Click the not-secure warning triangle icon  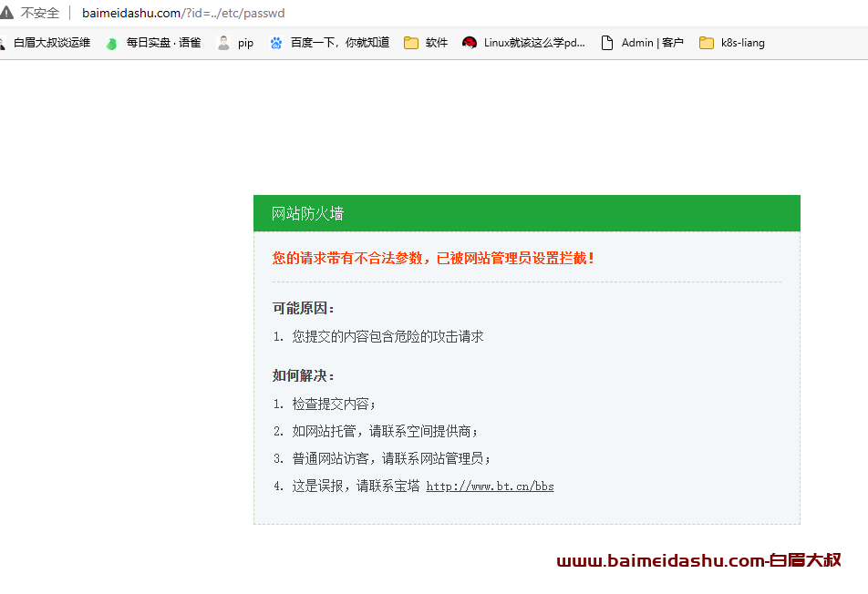(6, 12)
